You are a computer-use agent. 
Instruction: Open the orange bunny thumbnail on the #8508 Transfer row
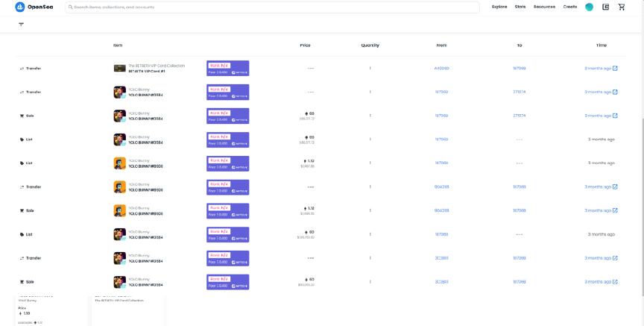[x=119, y=187]
